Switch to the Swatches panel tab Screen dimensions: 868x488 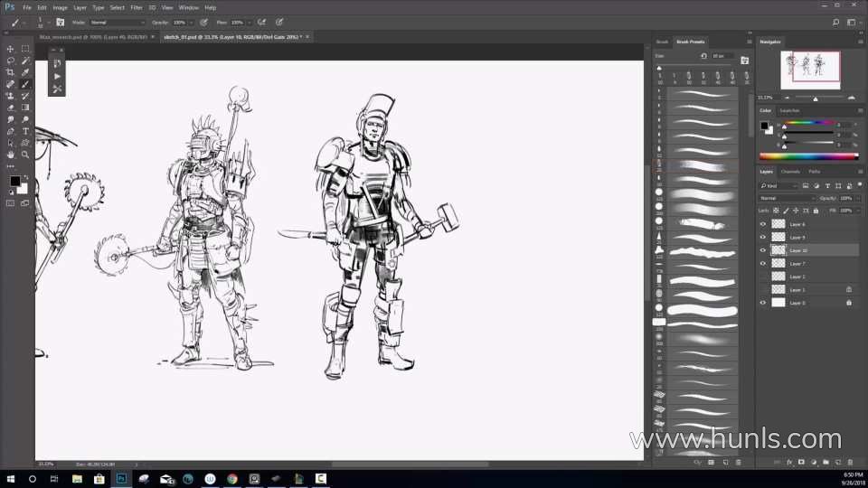click(x=789, y=110)
